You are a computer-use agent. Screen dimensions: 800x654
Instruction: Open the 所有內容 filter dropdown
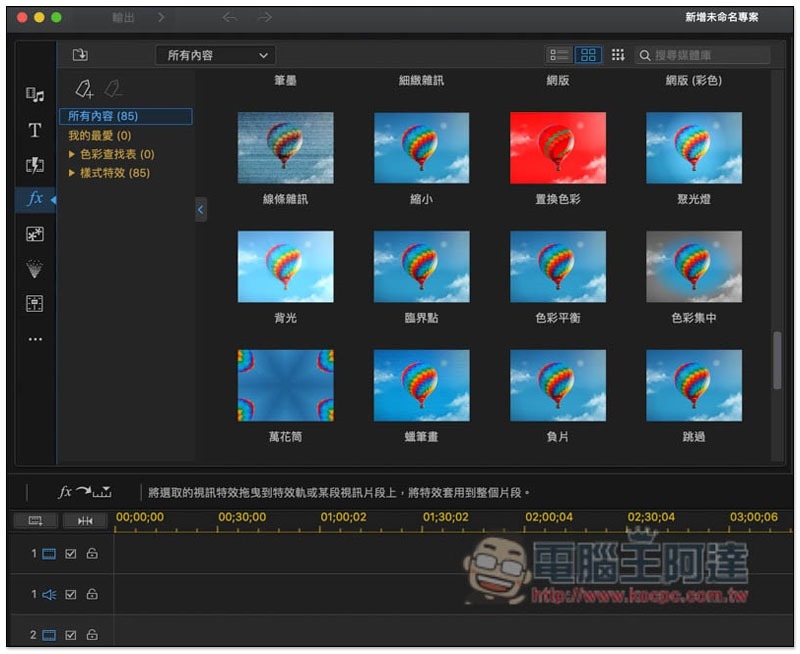point(215,55)
